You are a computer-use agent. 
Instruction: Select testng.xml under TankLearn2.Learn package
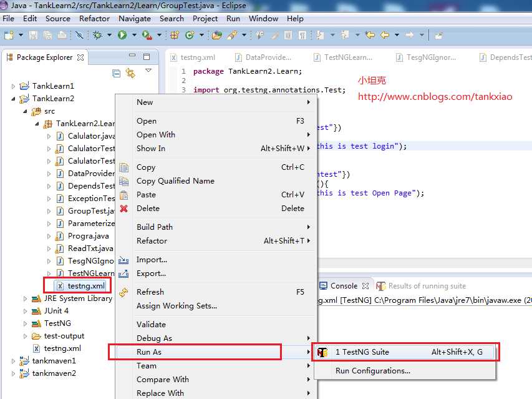tap(82, 286)
